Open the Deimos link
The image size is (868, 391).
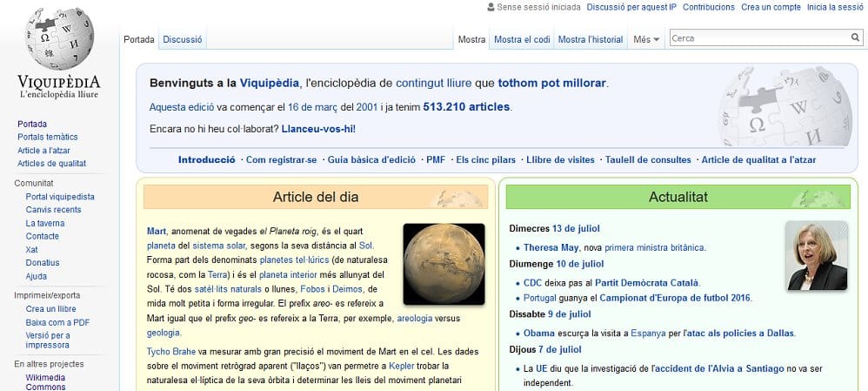tap(348, 289)
